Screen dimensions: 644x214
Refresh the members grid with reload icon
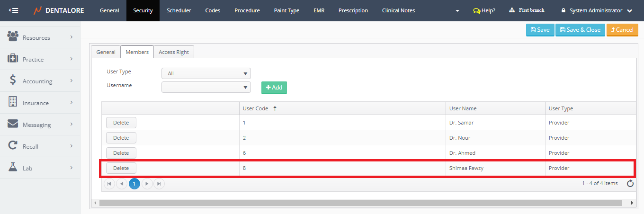[x=630, y=184]
